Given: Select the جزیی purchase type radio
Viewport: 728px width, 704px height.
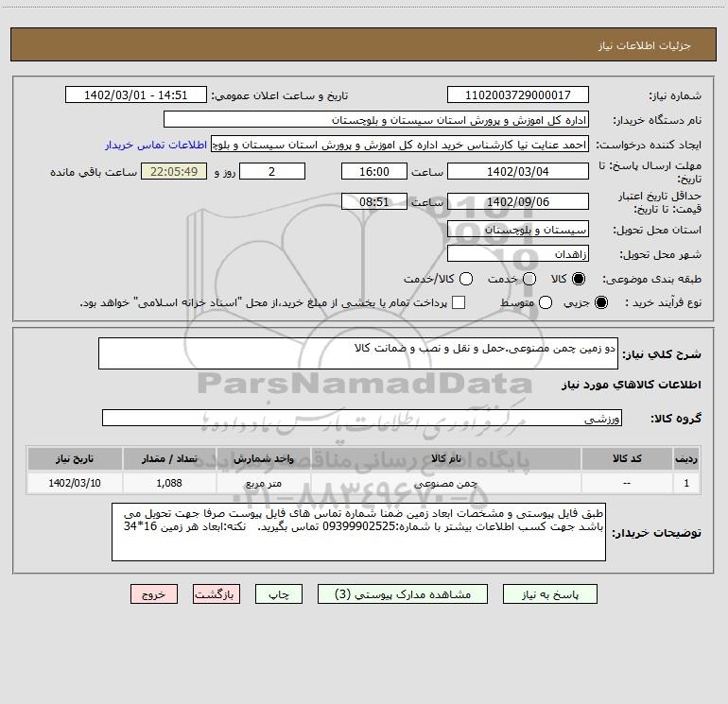Looking at the screenshot, I should 601,302.
